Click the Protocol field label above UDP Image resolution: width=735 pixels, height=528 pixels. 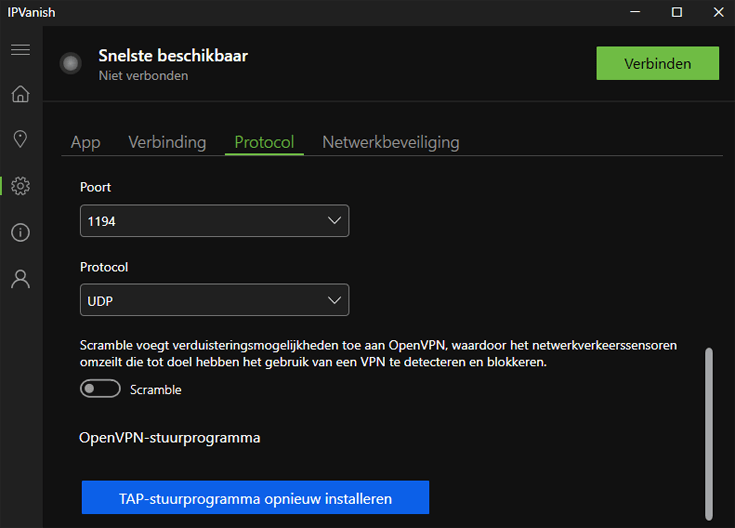[x=104, y=267]
